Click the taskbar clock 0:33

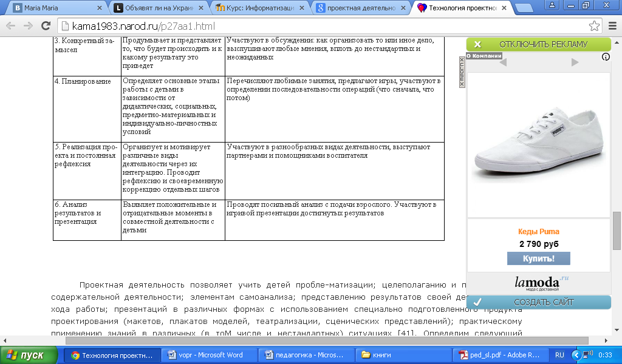point(605,356)
